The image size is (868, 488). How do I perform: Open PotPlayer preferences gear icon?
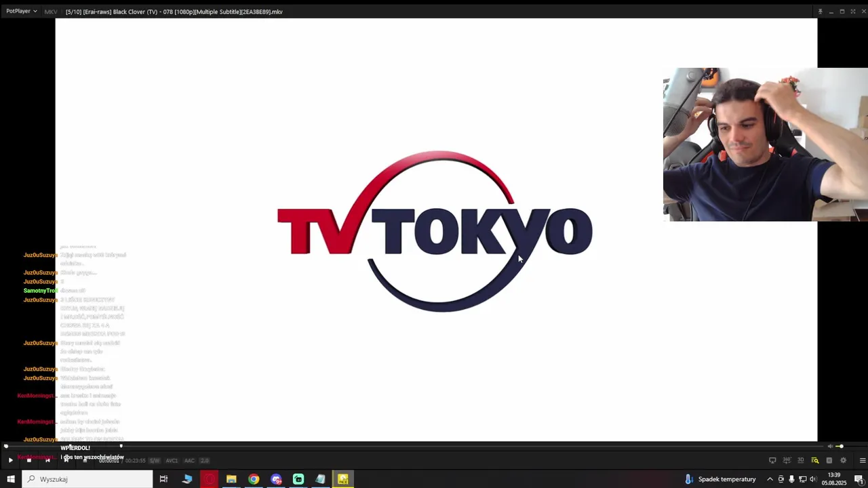tap(844, 460)
